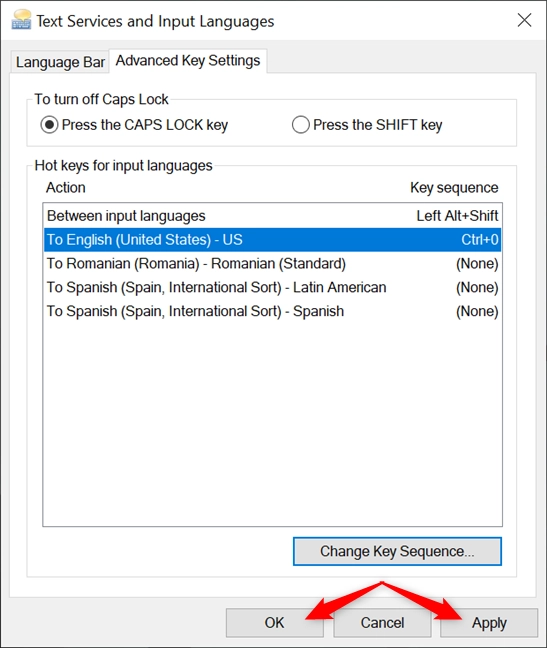This screenshot has width=547, height=648.
Task: Select Press the CAPS LOCK key option
Action: point(134,125)
